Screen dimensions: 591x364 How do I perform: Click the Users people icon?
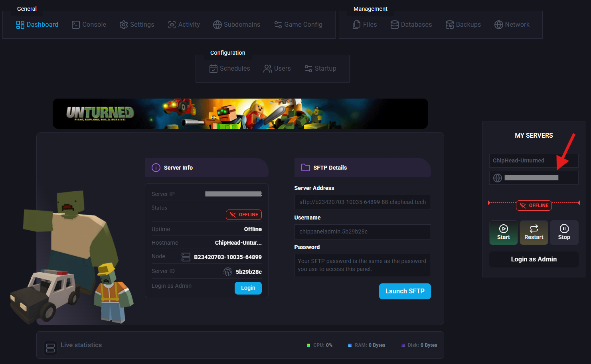click(x=268, y=69)
